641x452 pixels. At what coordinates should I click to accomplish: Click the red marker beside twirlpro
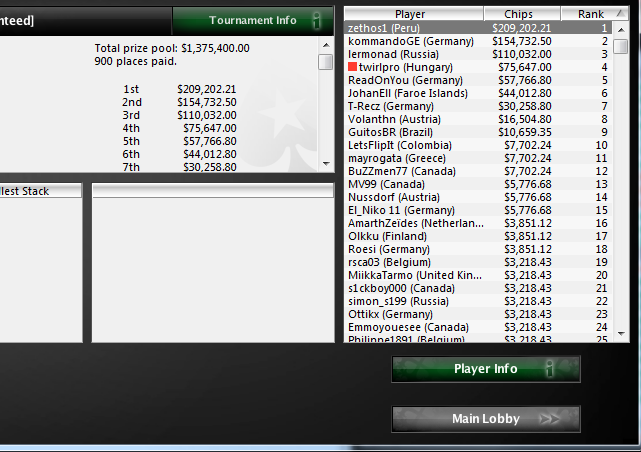point(352,67)
